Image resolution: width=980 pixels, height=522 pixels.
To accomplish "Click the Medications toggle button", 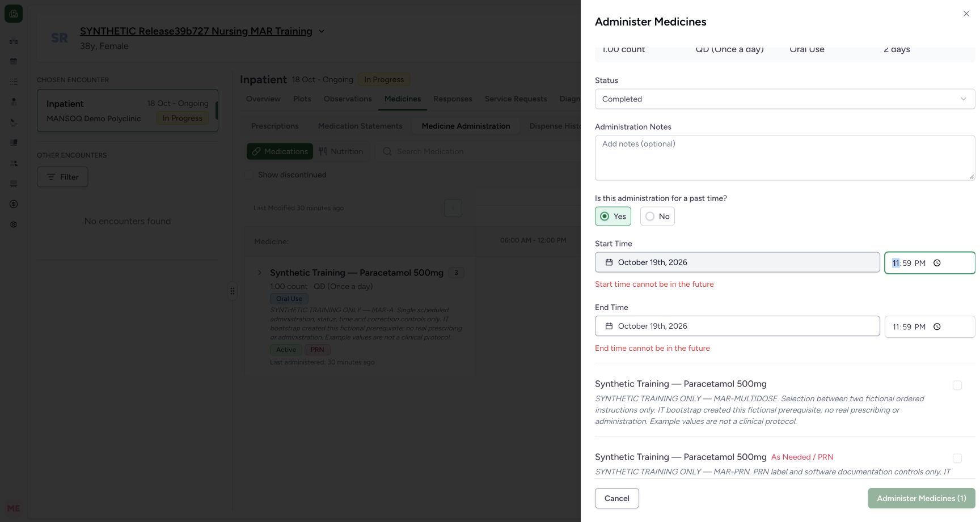I will (x=280, y=151).
